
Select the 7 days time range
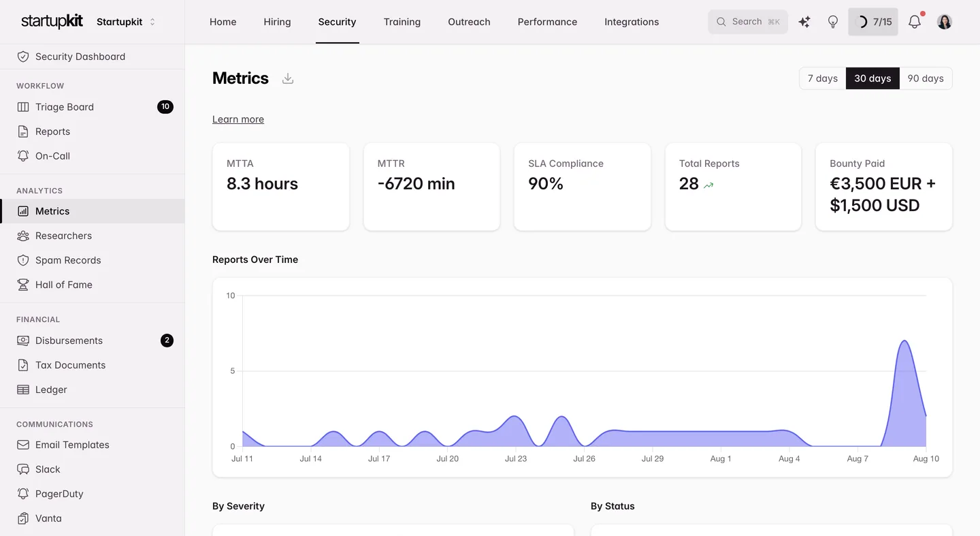point(822,78)
